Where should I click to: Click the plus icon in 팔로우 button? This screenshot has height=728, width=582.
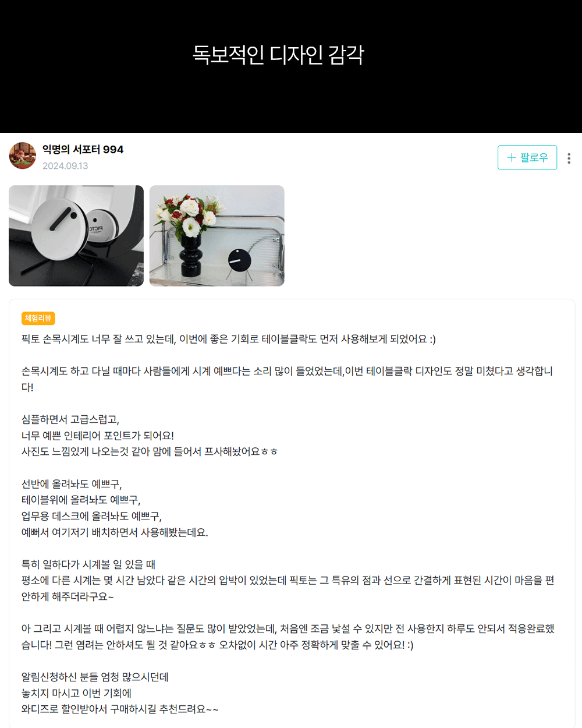pyautogui.click(x=512, y=158)
